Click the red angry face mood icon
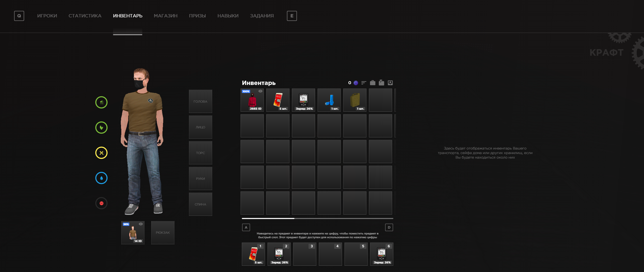Image resolution: width=644 pixels, height=272 pixels. tap(101, 203)
